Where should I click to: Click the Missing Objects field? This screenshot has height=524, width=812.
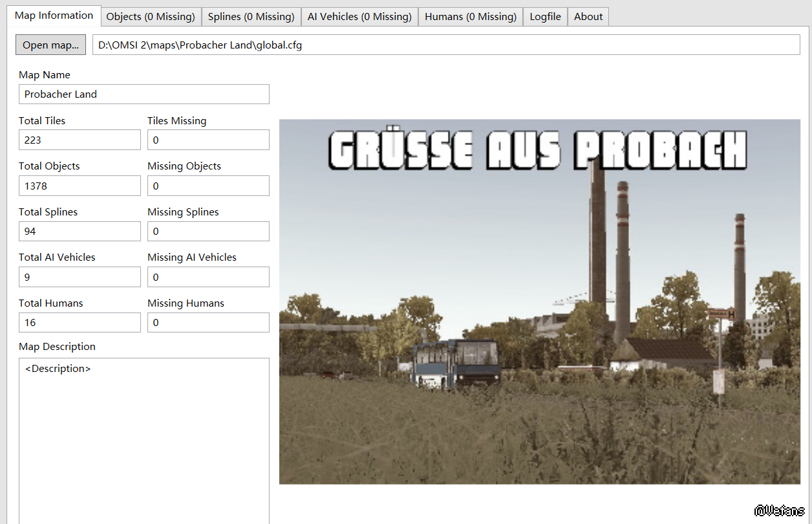point(208,186)
